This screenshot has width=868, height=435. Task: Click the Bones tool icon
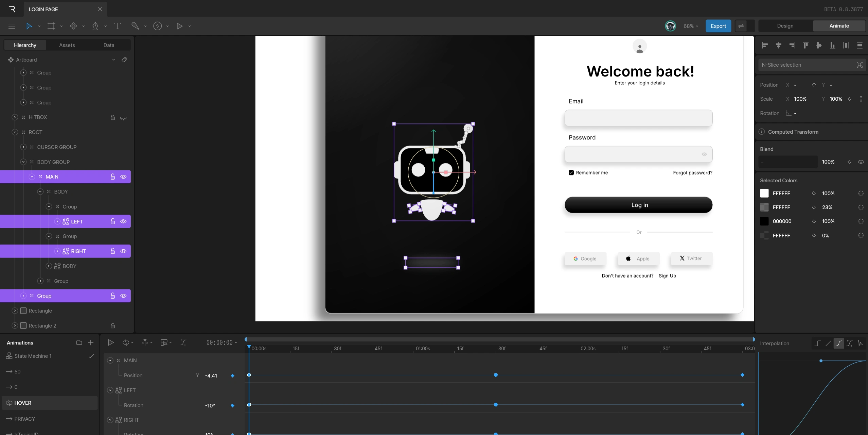(x=135, y=26)
